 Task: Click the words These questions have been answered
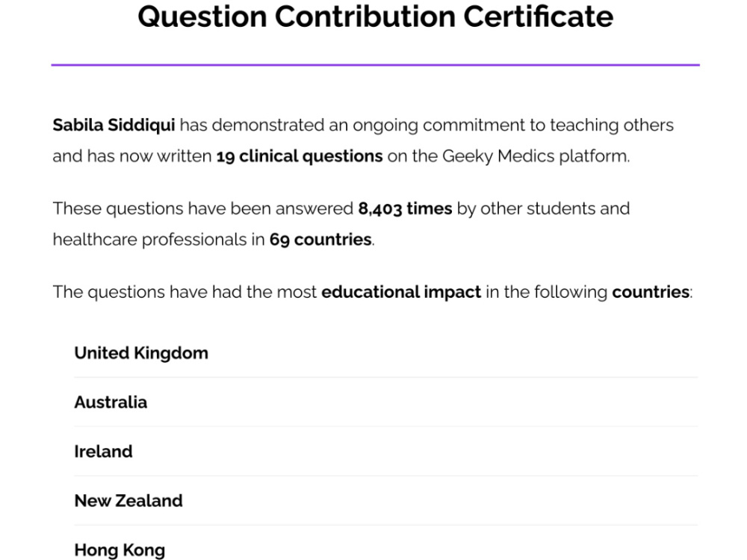(203, 208)
